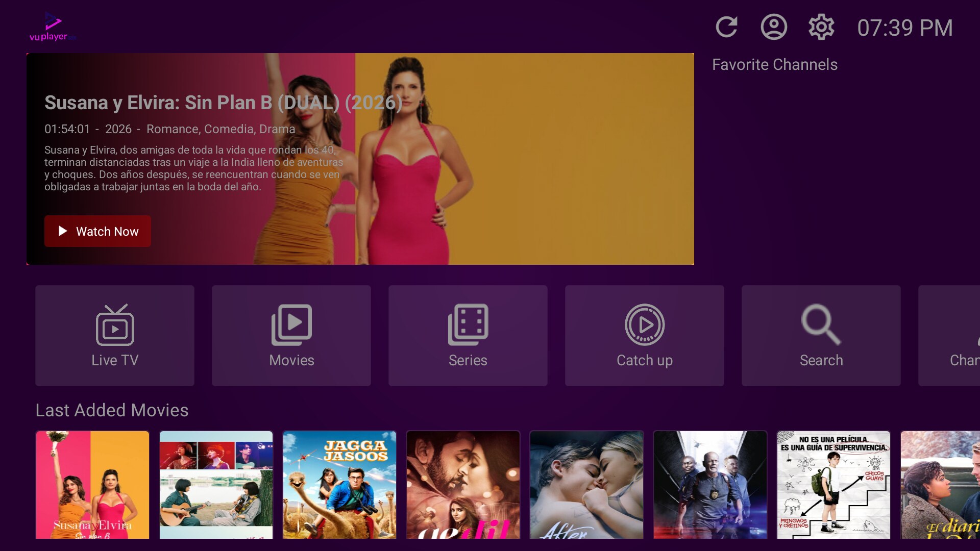This screenshot has width=980, height=551.
Task: Open the guitar players movie poster
Action: 216,485
